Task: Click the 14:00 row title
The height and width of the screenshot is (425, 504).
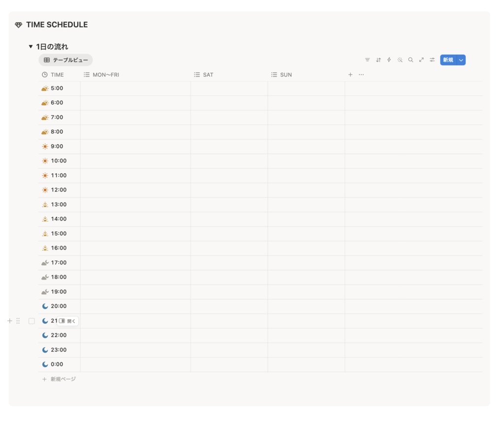Action: (x=59, y=219)
